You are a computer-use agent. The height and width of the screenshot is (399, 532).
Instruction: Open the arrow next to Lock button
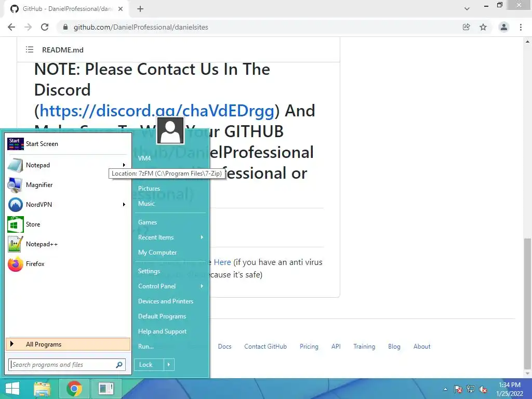tap(169, 365)
